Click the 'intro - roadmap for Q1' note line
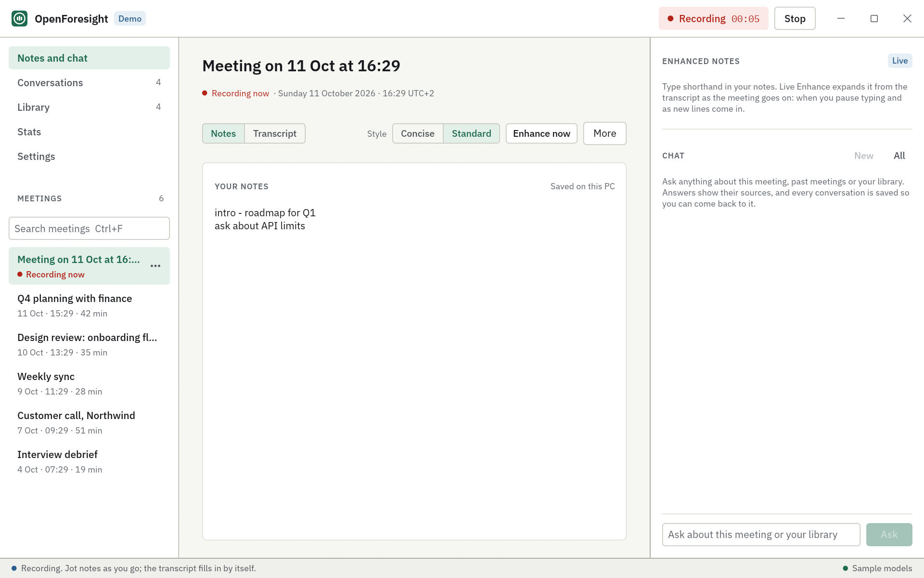 tap(265, 213)
